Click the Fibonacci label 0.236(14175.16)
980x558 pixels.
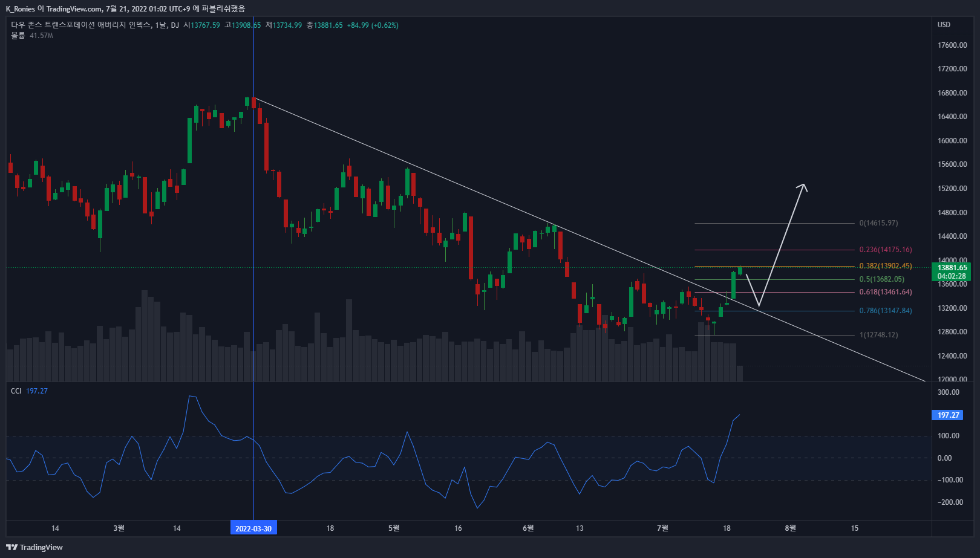(886, 250)
